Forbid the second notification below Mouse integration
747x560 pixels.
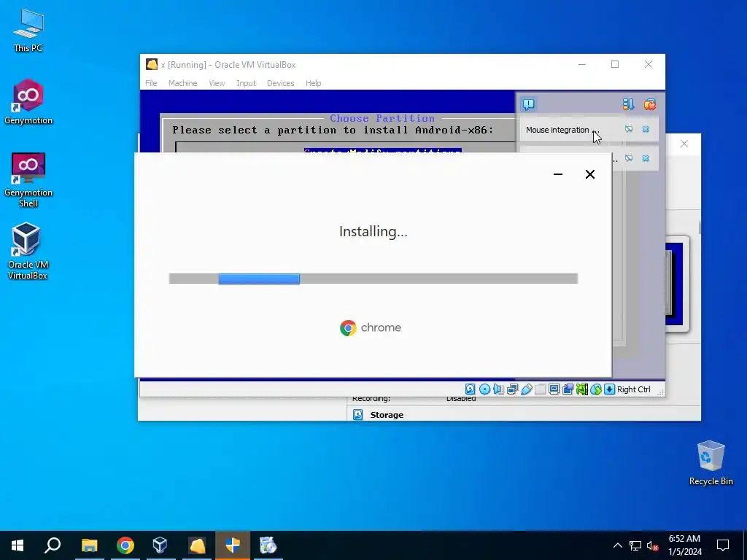click(x=629, y=158)
